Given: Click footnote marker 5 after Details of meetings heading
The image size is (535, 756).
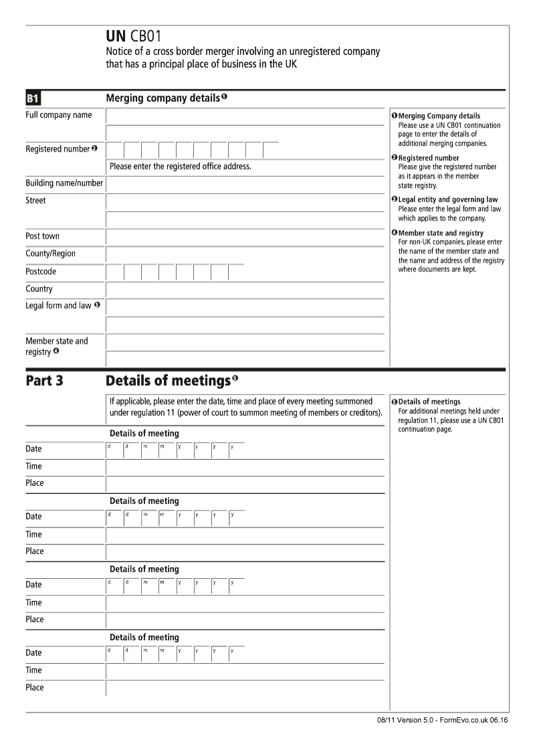Looking at the screenshot, I should tap(235, 379).
